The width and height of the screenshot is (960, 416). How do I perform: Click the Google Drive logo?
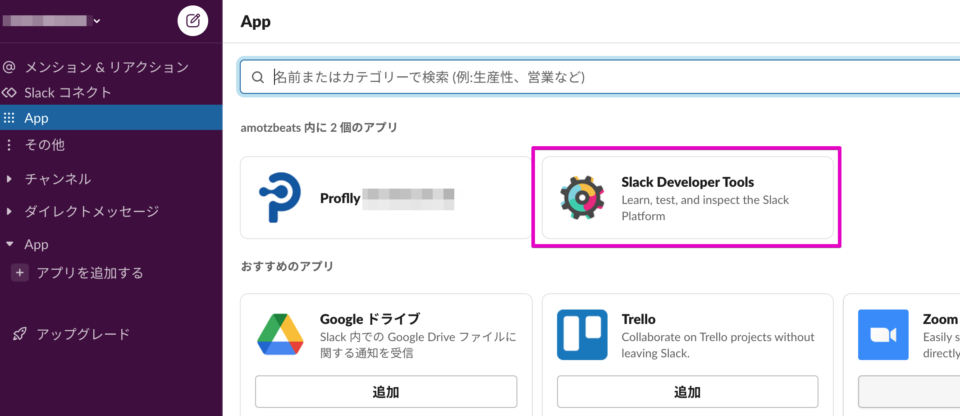(x=280, y=334)
